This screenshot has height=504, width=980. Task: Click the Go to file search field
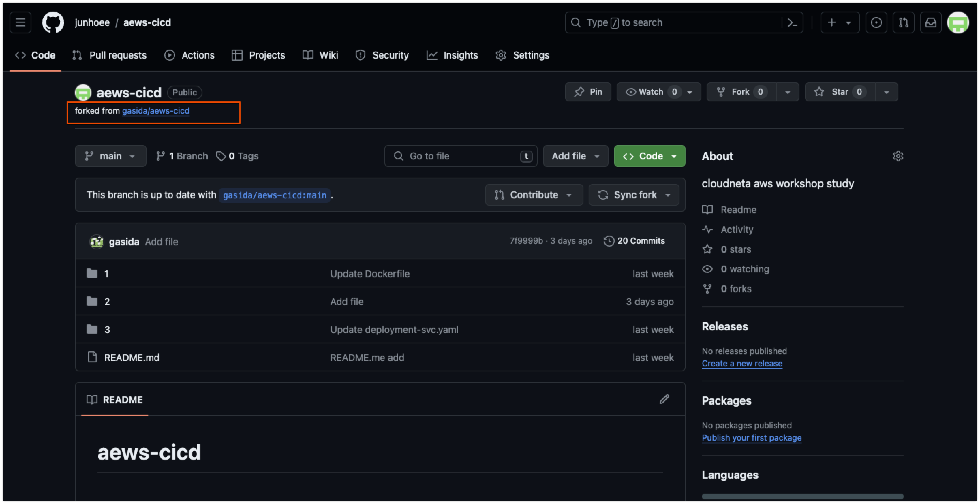click(x=461, y=156)
